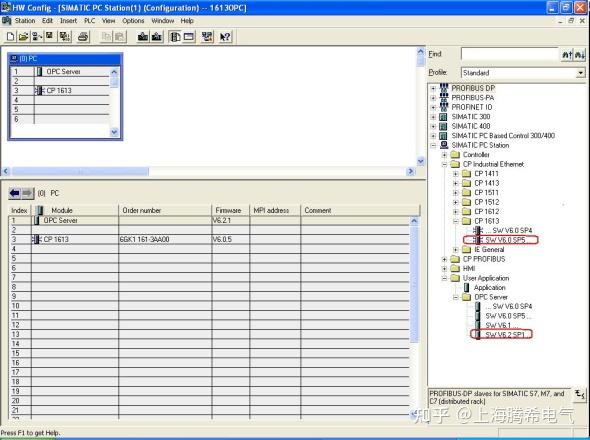The image size is (590, 440).
Task: Select SW V6.0 SP5 under CP 1613
Action: tap(505, 240)
